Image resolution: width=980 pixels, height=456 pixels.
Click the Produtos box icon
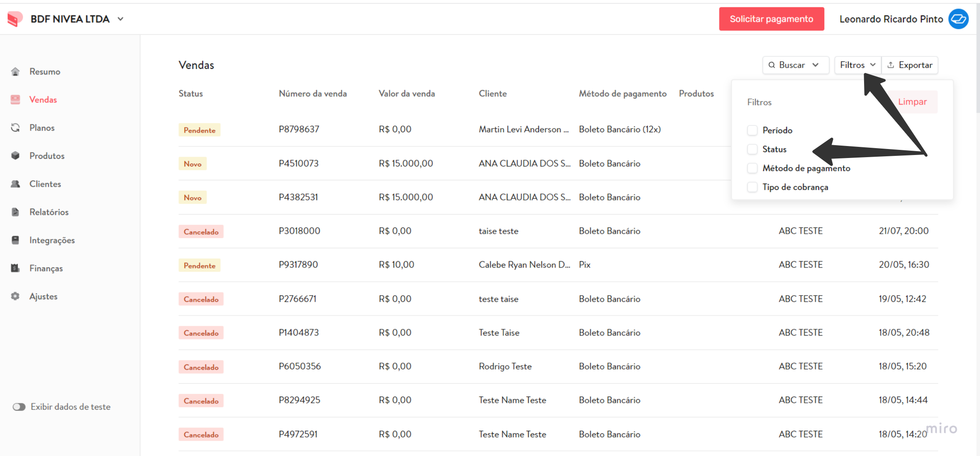pyautogui.click(x=15, y=155)
